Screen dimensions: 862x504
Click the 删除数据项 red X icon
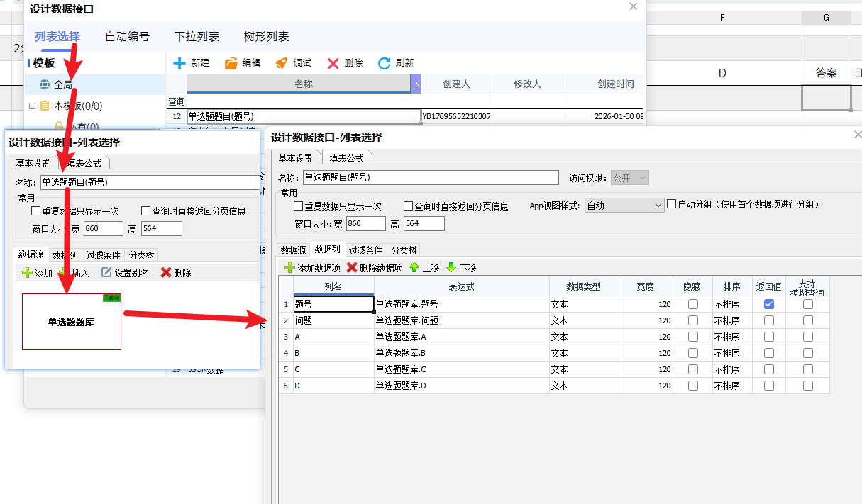(352, 268)
